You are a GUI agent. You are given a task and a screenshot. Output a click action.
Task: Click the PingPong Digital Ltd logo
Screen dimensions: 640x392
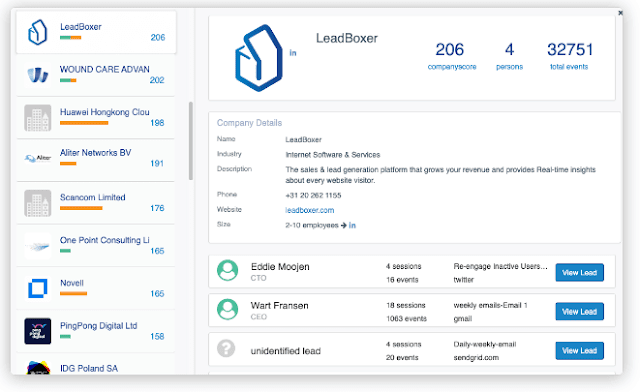(x=38, y=331)
